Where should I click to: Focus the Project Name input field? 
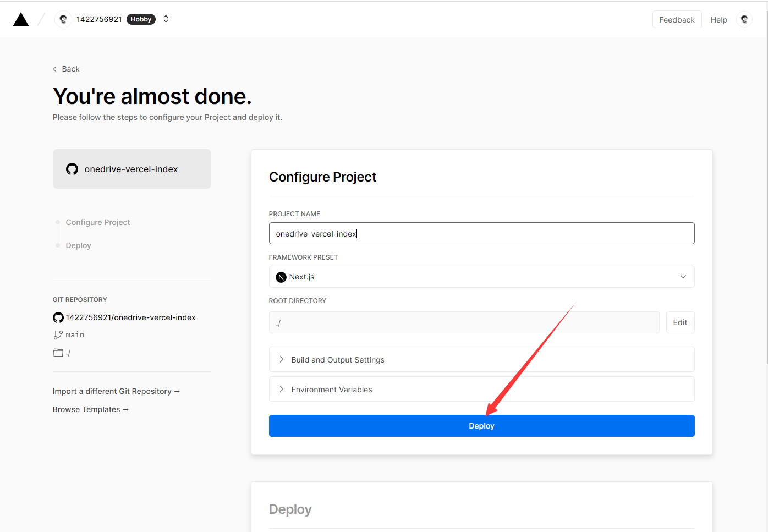(481, 233)
